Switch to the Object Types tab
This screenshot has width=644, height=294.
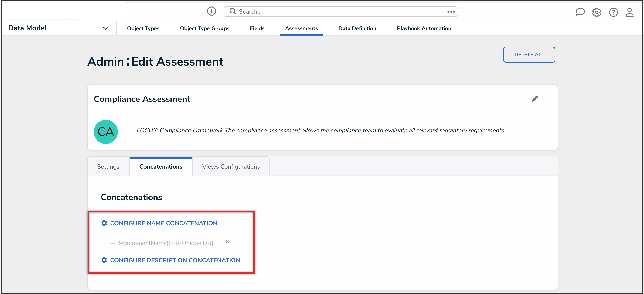pyautogui.click(x=143, y=28)
